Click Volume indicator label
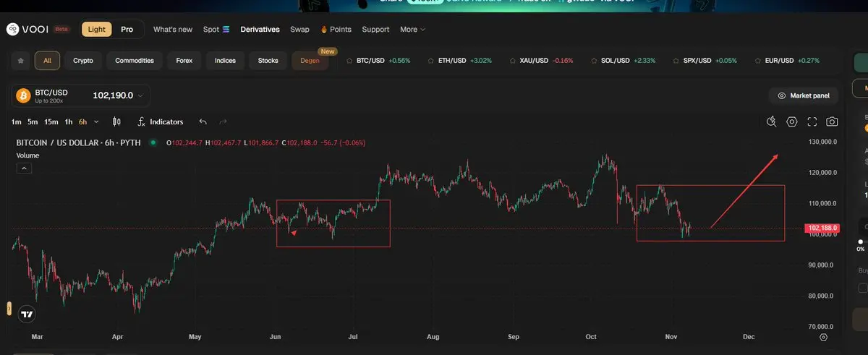Viewport: 868px width, 355px height. click(x=27, y=155)
